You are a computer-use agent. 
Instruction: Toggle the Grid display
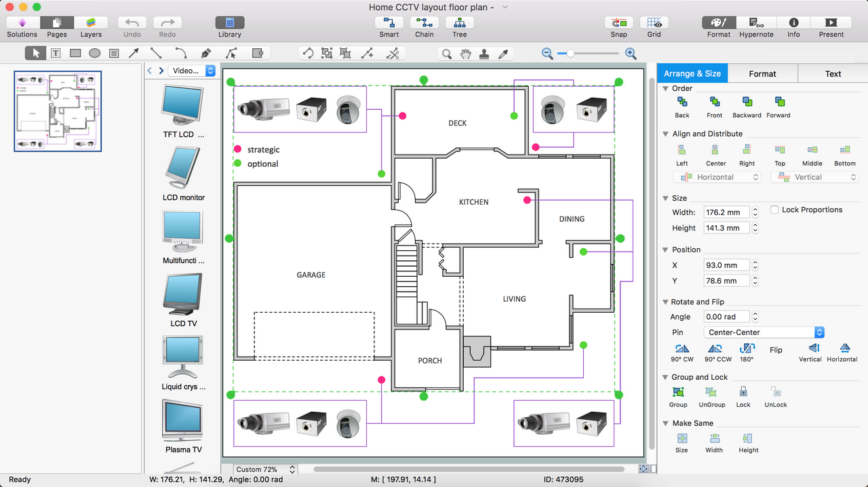654,23
